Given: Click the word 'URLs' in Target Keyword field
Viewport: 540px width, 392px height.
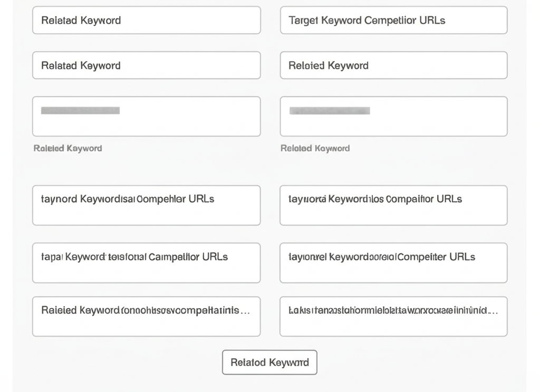Looking at the screenshot, I should point(432,21).
